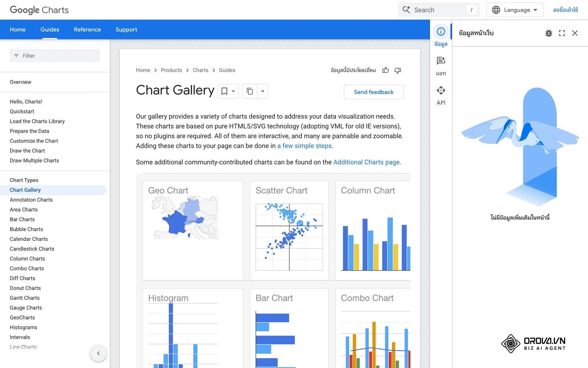Screen dimensions: 588x368
Task: Open Diff Charts in the sidebar
Action: (x=22, y=278)
